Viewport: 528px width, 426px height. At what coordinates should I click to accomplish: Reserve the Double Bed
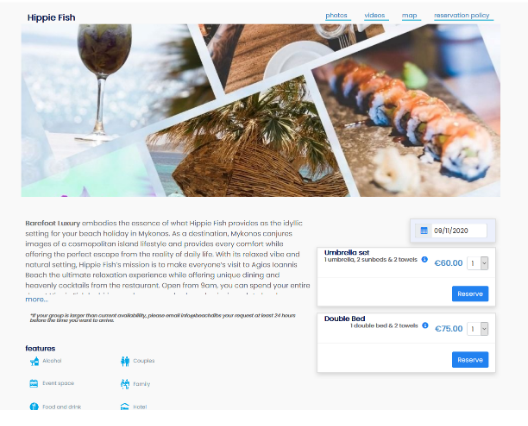pos(470,360)
